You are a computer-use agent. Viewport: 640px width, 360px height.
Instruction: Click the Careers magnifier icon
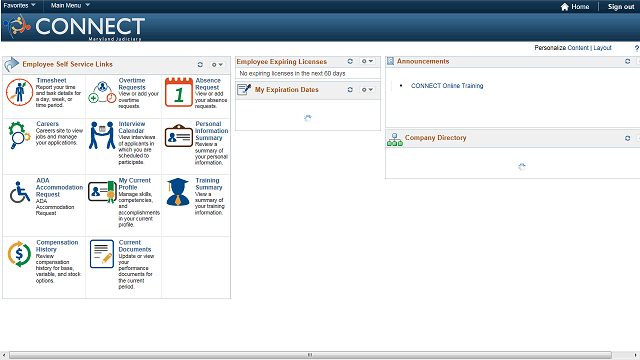[19, 135]
